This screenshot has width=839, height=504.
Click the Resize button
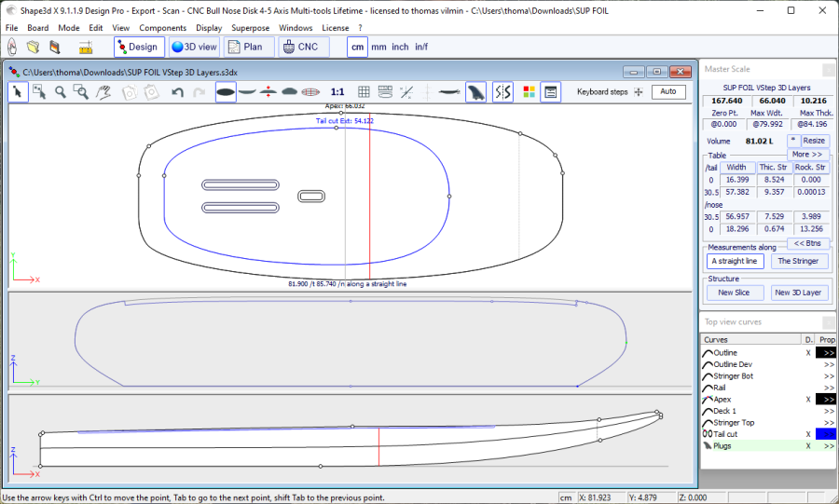click(814, 141)
